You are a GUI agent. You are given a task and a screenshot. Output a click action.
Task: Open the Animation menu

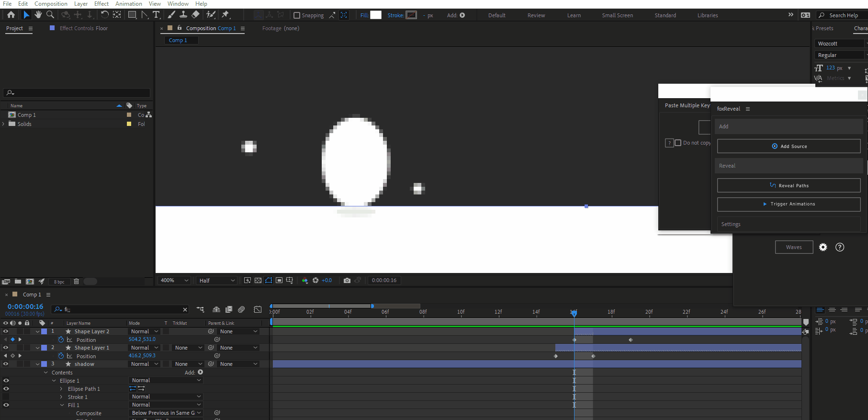point(128,4)
